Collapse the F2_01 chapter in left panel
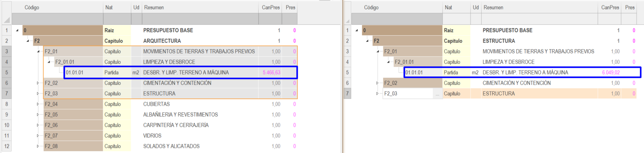644x153 pixels. pos(38,52)
